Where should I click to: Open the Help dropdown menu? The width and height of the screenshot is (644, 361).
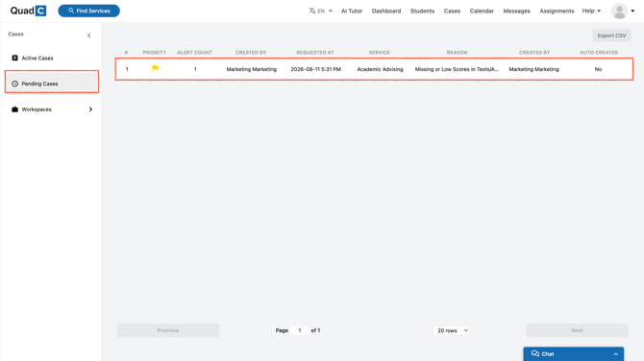pyautogui.click(x=591, y=12)
